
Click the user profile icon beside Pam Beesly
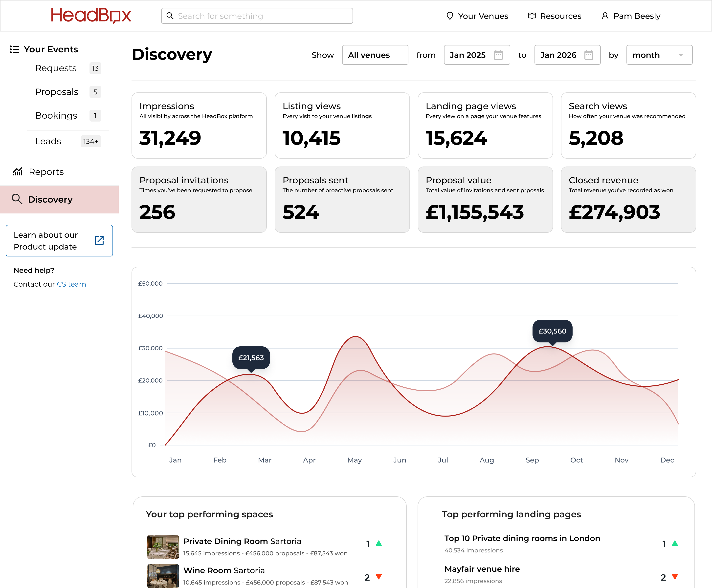[605, 16]
